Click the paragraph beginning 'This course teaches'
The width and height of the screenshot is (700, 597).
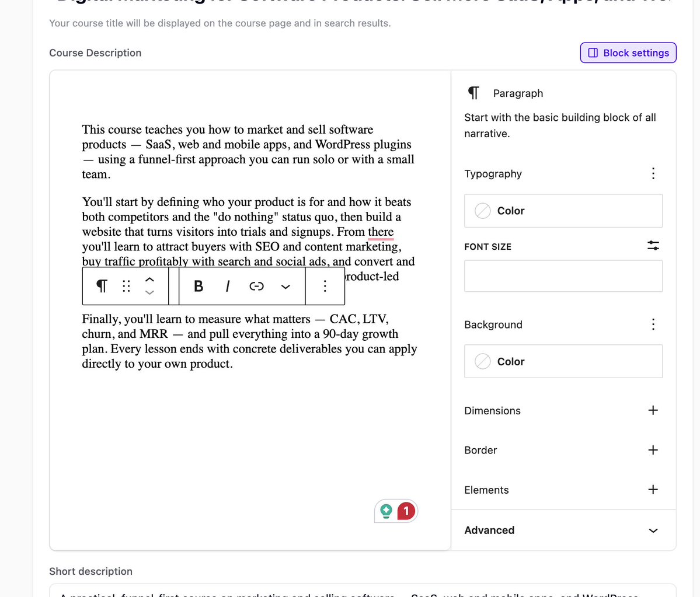point(249,152)
